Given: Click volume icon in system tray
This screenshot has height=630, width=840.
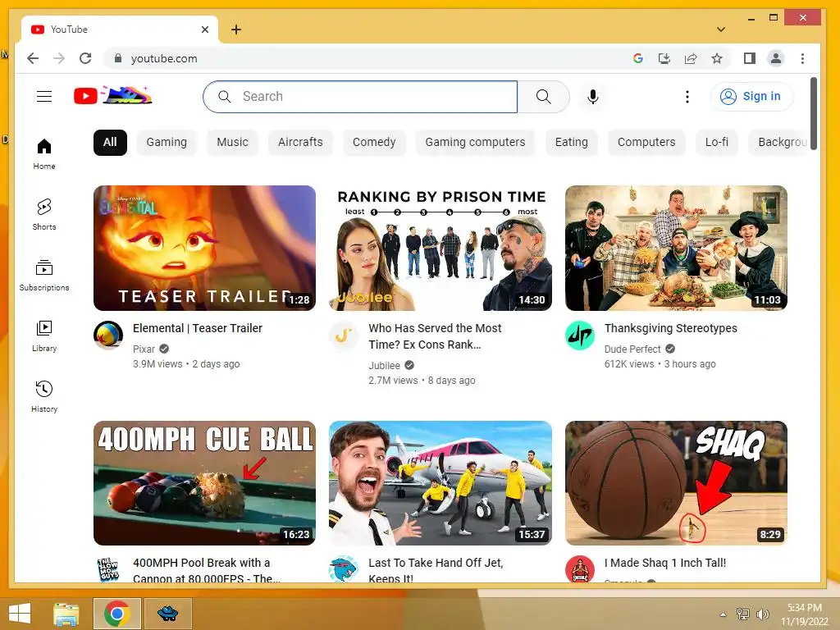Looking at the screenshot, I should pyautogui.click(x=762, y=614).
